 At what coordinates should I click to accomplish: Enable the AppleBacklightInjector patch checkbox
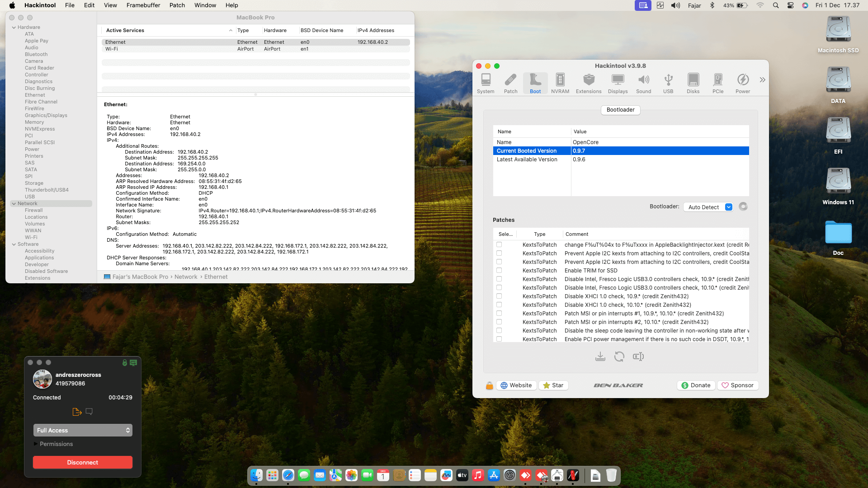(499, 244)
